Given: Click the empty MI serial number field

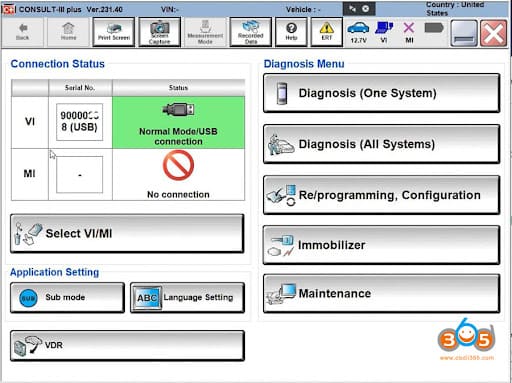Looking at the screenshot, I should 79,174.
